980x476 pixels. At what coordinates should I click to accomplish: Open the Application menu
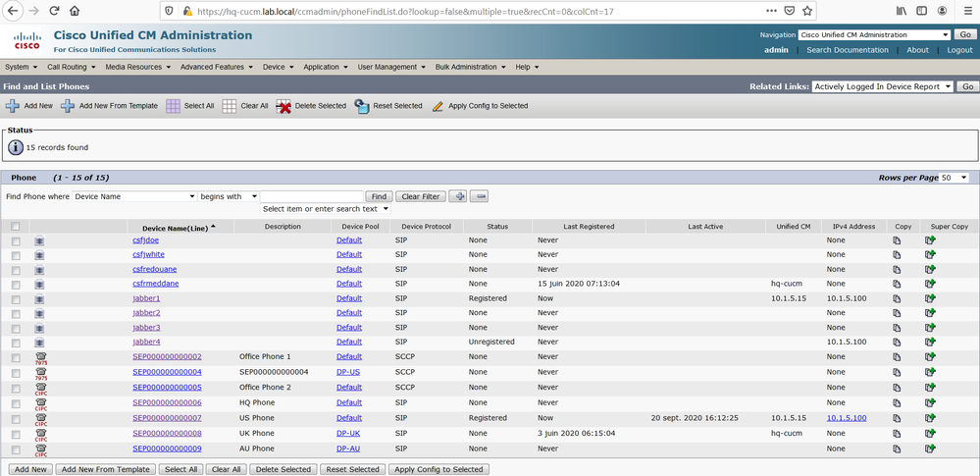pos(325,67)
